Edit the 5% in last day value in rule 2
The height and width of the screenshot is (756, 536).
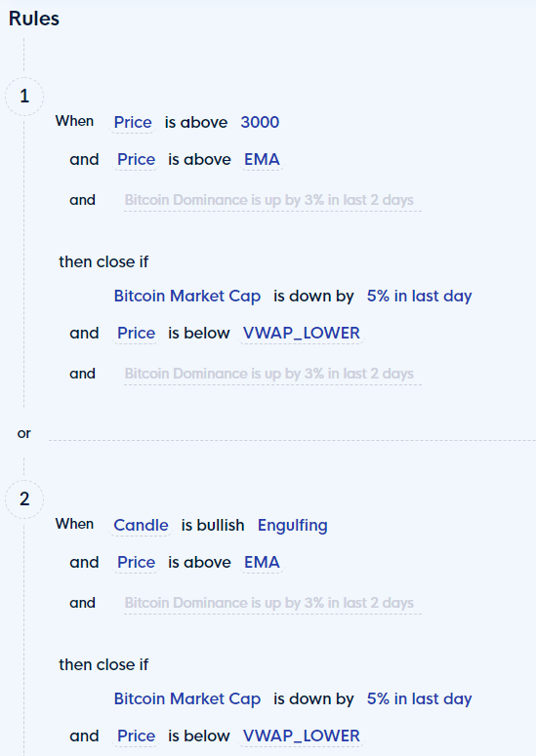pyautogui.click(x=419, y=698)
